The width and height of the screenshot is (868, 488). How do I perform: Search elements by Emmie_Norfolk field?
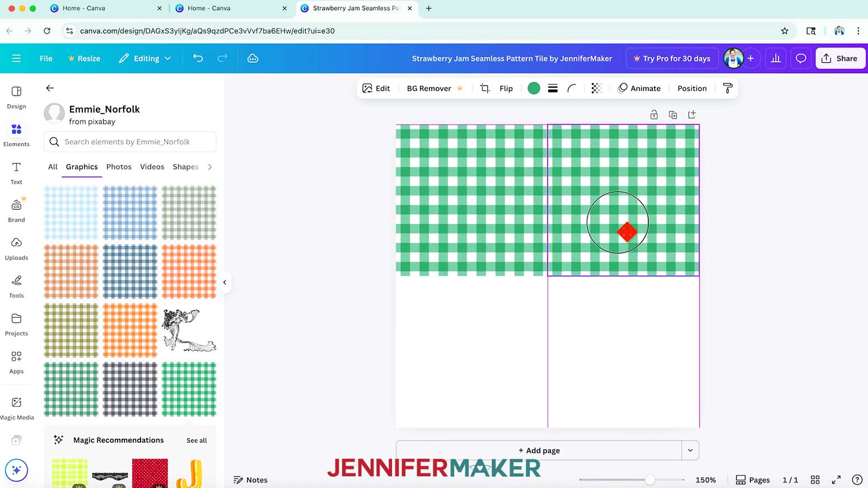coord(130,142)
